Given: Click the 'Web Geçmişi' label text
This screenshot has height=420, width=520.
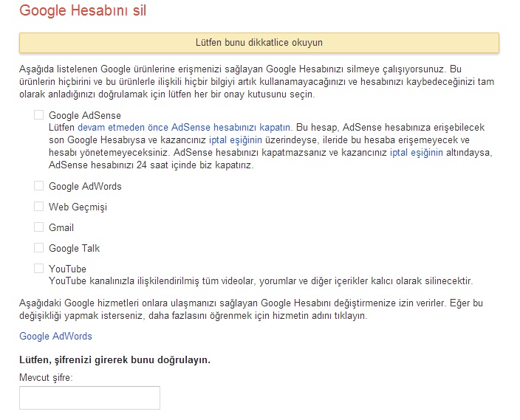Looking at the screenshot, I should click(78, 207).
